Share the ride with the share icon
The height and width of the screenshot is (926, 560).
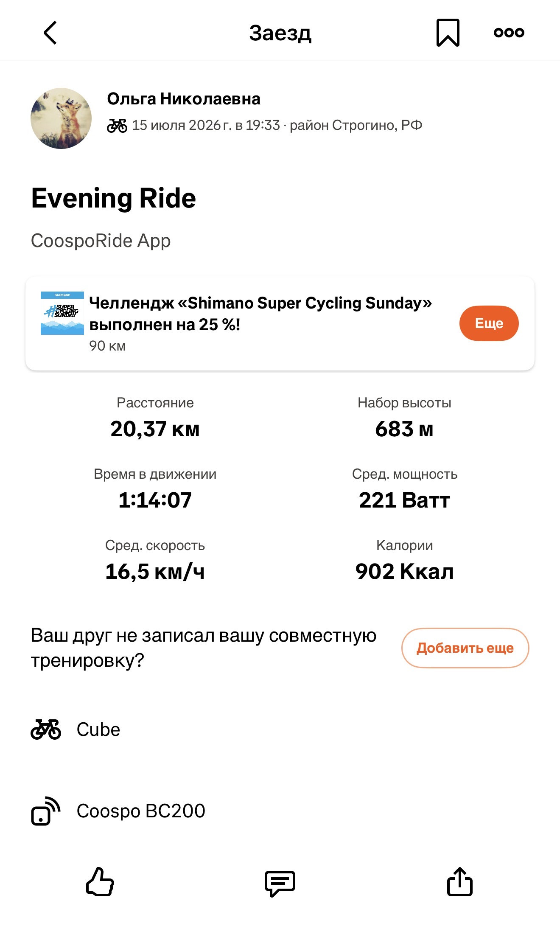(460, 881)
